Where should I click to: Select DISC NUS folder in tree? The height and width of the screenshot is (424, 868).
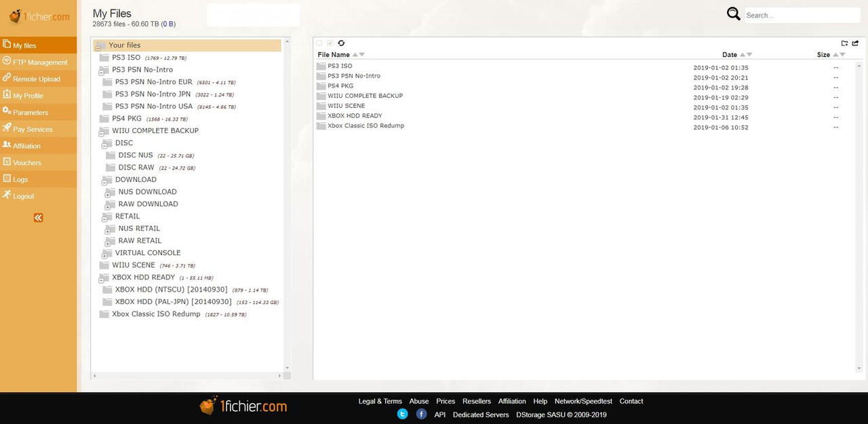tap(136, 155)
